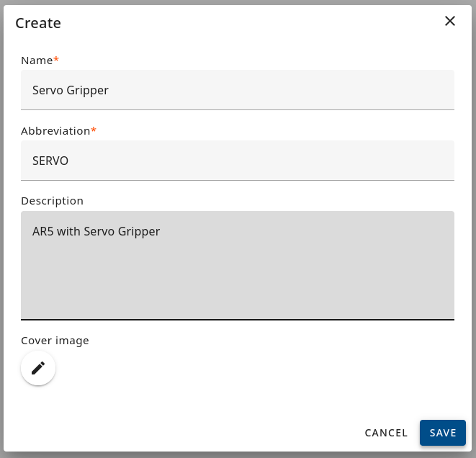The width and height of the screenshot is (476, 458).
Task: Click the 'Description' field label
Action: (53, 201)
